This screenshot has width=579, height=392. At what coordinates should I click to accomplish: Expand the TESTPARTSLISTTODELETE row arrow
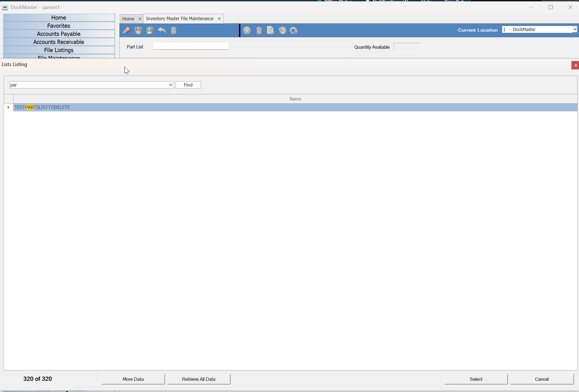(x=8, y=107)
